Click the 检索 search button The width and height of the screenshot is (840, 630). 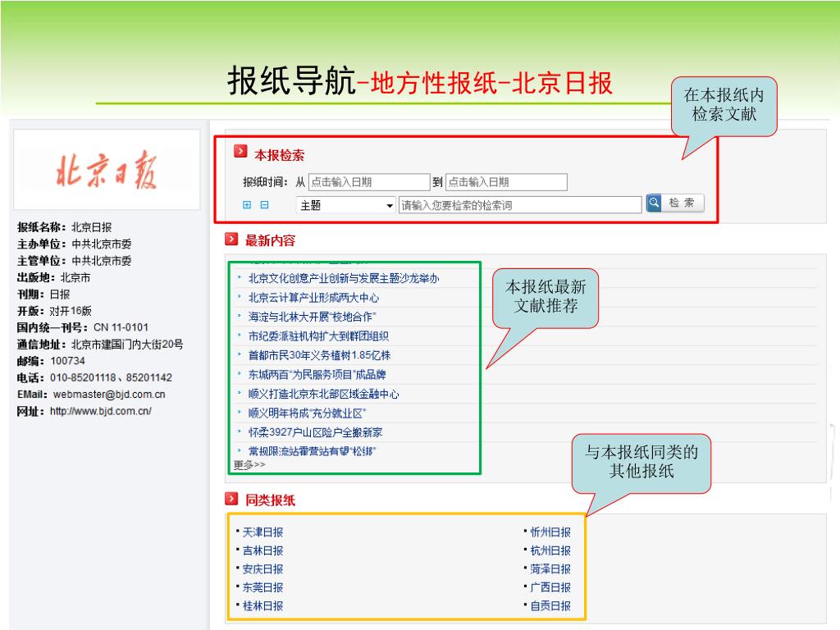coord(675,203)
